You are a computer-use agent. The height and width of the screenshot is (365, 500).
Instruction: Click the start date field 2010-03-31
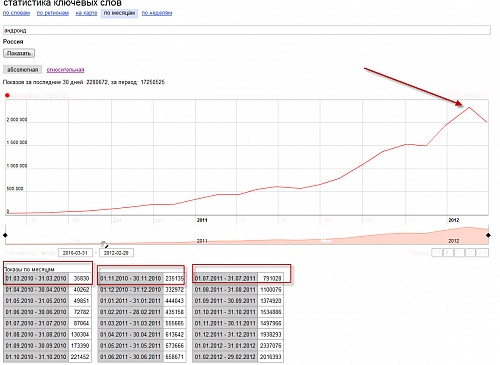point(75,253)
